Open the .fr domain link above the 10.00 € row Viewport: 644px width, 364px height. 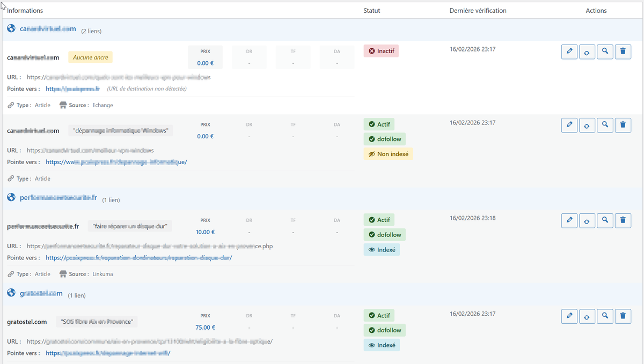[58, 198]
